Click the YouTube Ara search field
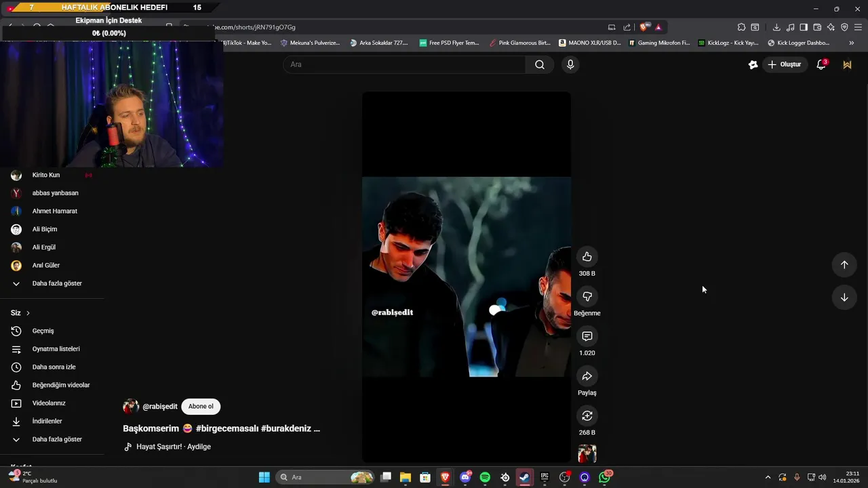868x488 pixels. pos(404,64)
